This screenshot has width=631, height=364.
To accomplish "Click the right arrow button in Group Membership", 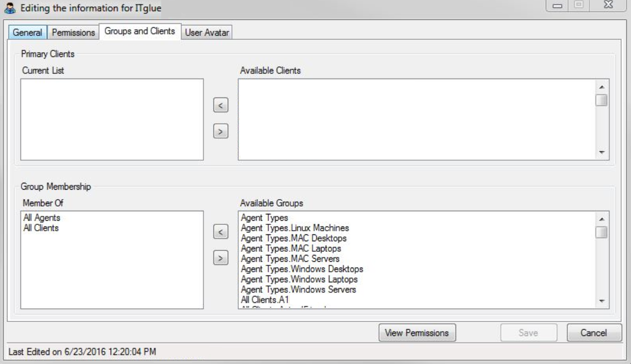I will tap(221, 257).
